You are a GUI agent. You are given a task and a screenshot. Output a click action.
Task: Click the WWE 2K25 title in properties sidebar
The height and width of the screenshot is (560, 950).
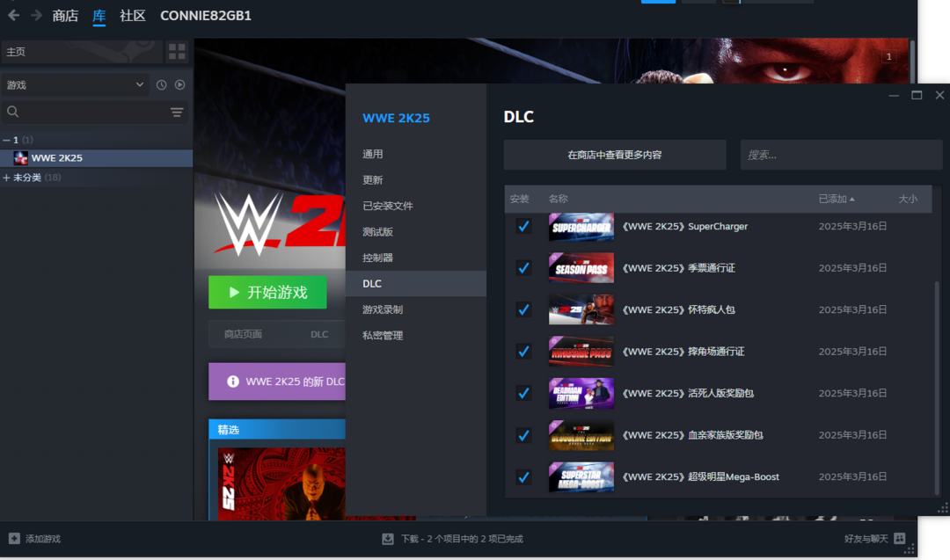[x=396, y=118]
